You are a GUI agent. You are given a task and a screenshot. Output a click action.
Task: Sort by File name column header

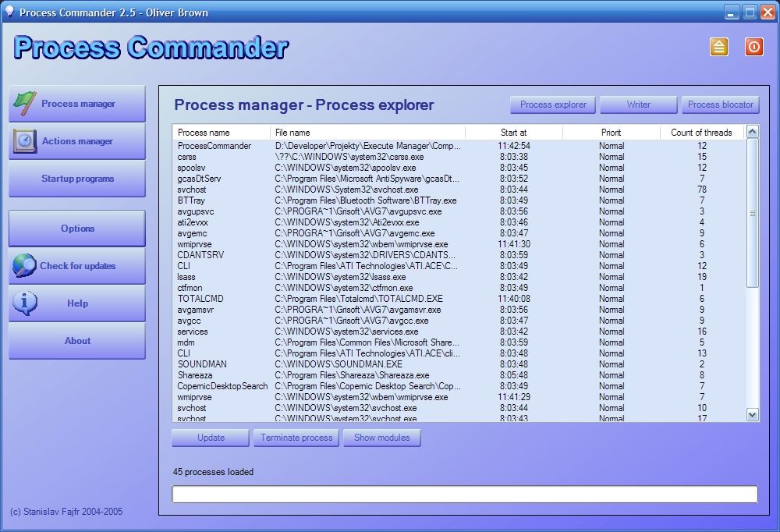[x=367, y=133]
